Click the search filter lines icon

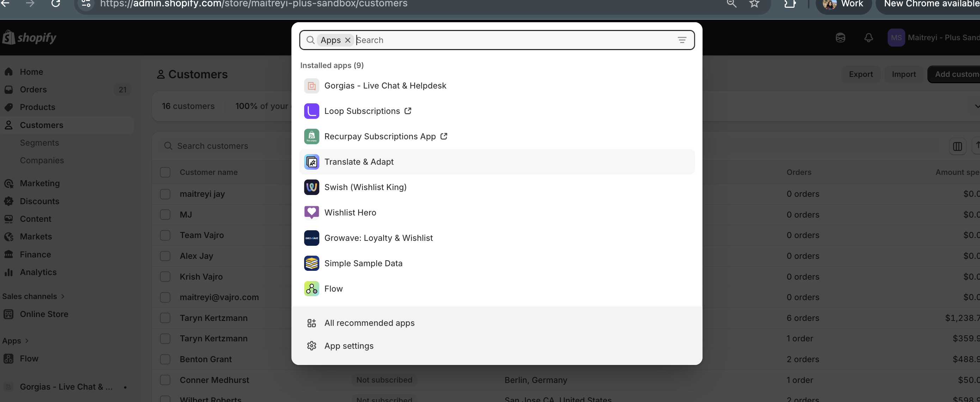(682, 40)
